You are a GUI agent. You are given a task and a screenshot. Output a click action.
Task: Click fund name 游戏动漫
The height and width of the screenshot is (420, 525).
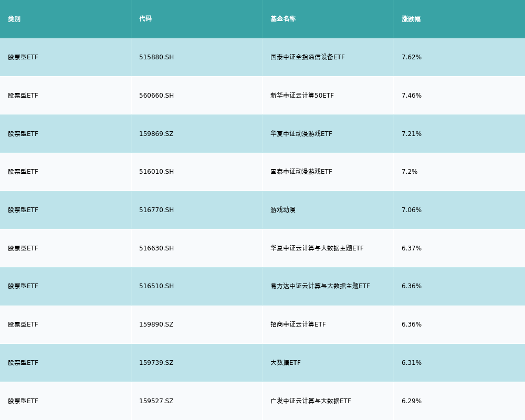coord(283,210)
